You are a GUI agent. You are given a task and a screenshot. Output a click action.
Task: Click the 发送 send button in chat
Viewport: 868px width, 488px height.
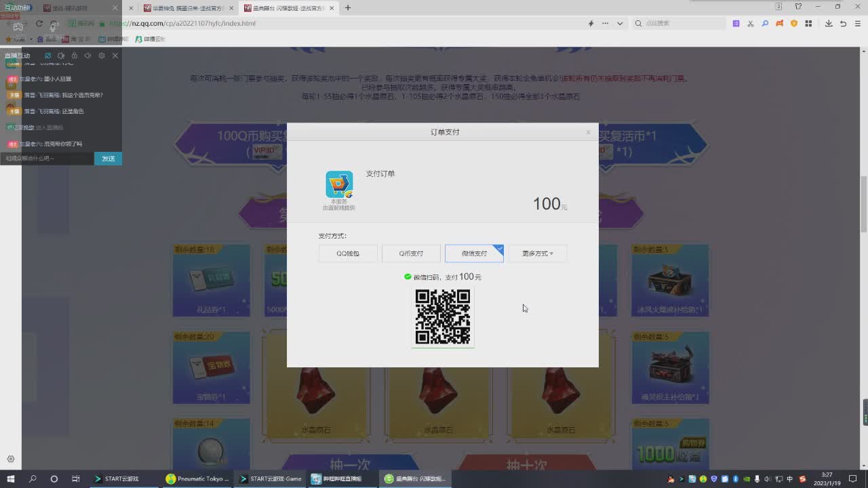click(x=108, y=158)
